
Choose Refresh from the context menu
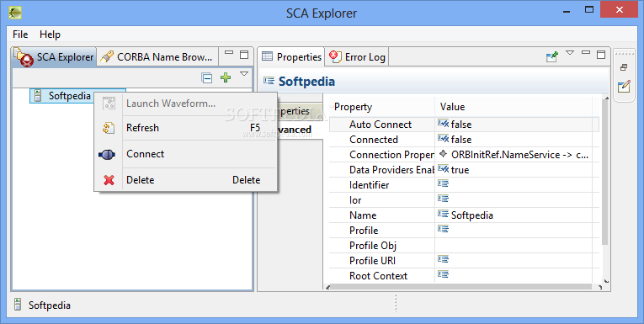[185, 128]
